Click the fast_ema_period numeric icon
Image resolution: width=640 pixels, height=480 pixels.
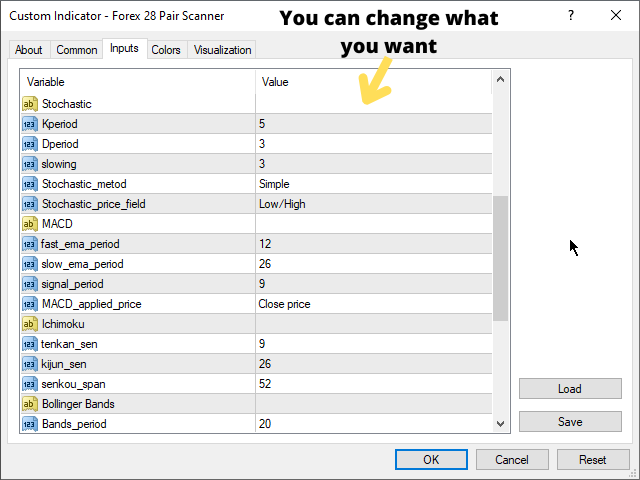29,244
